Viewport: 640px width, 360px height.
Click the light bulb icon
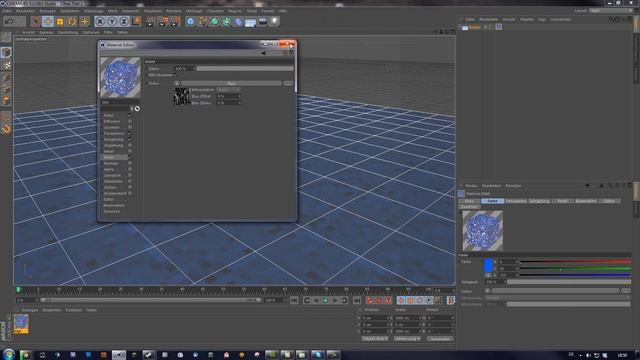pos(275,21)
